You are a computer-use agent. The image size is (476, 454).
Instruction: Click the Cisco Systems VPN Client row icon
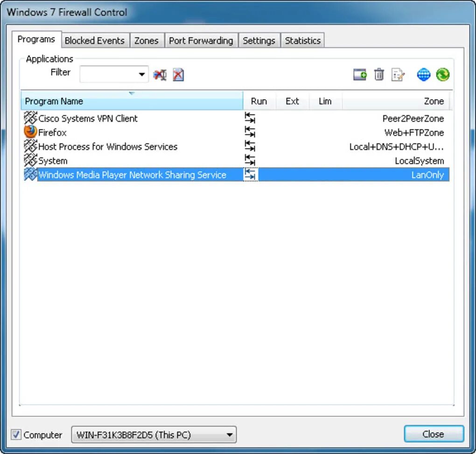[x=30, y=118]
